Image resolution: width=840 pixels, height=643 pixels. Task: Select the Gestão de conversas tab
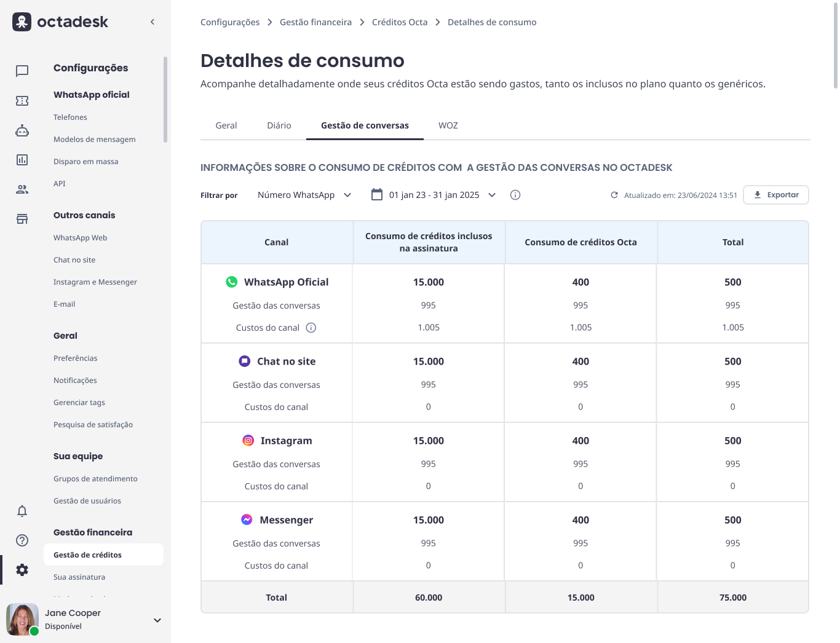pos(365,125)
